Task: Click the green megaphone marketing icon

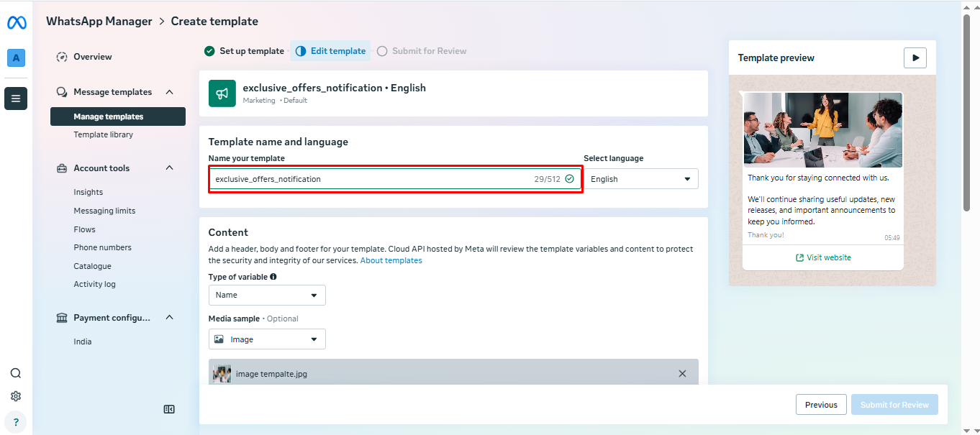Action: click(222, 93)
